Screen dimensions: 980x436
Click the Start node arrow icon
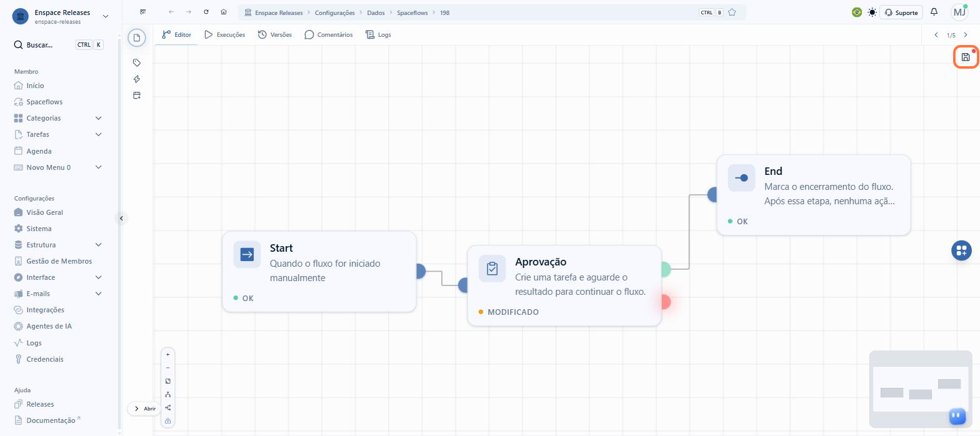pos(247,254)
